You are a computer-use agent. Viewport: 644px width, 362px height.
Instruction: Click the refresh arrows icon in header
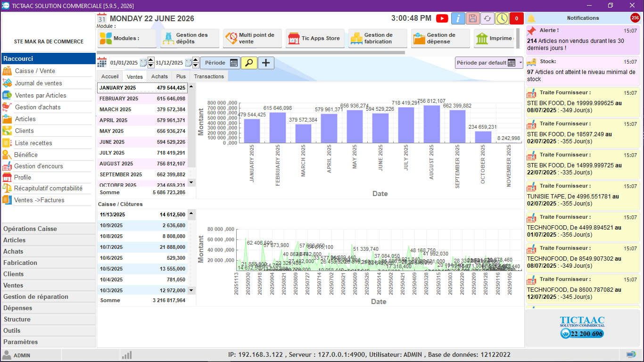coord(487,18)
